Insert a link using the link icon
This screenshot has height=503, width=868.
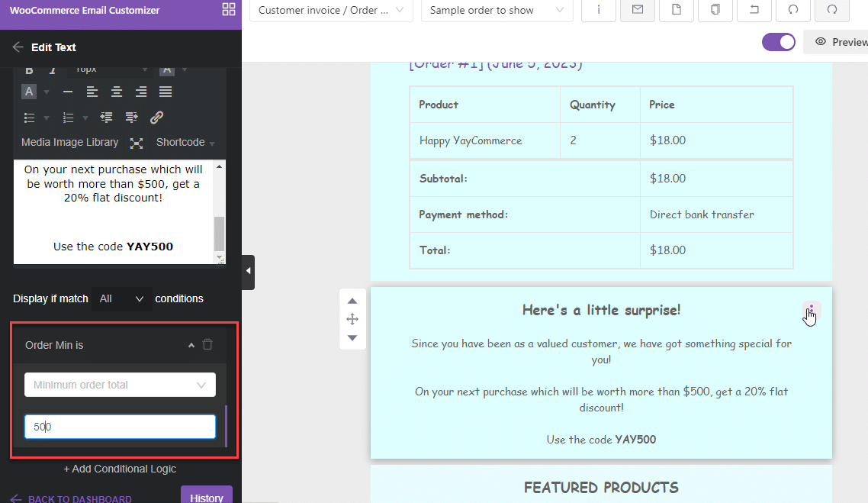(x=156, y=117)
